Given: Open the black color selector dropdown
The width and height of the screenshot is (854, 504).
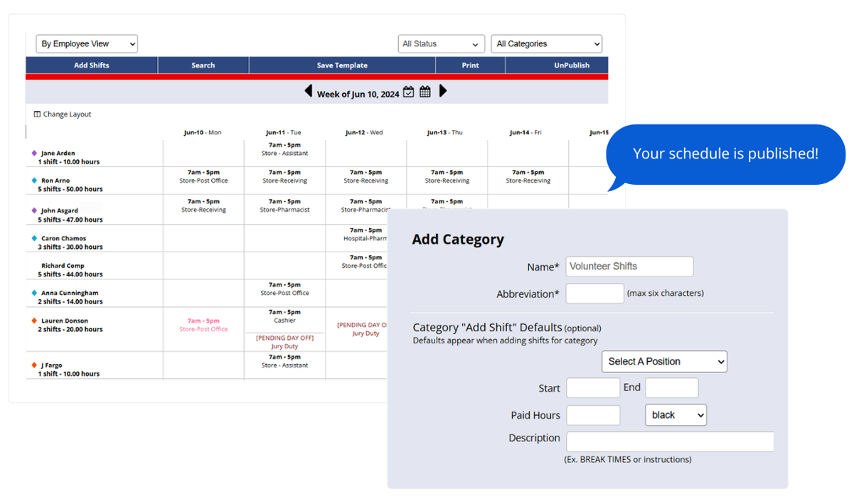Looking at the screenshot, I should pos(676,414).
